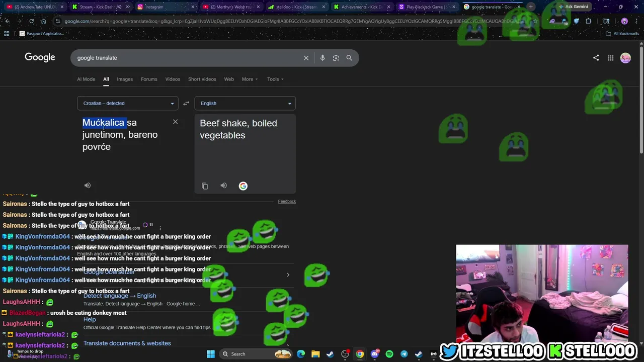Switch to Web results tab
Viewport: 644px width, 362px height.
tap(229, 79)
